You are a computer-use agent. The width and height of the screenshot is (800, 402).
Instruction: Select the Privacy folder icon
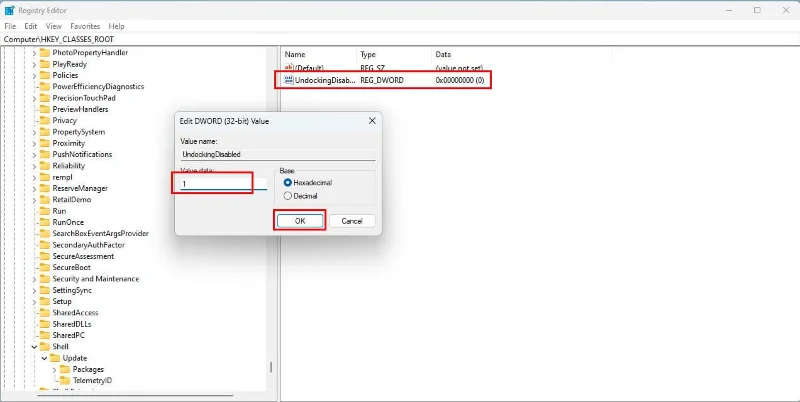coord(44,120)
